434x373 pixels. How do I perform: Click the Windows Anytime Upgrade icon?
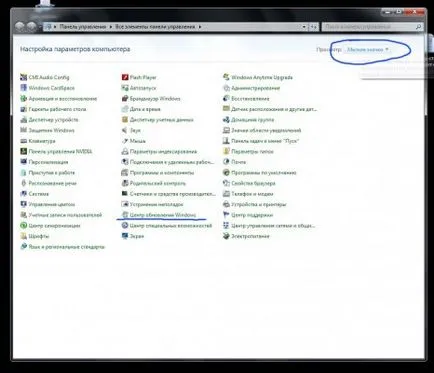coord(226,77)
